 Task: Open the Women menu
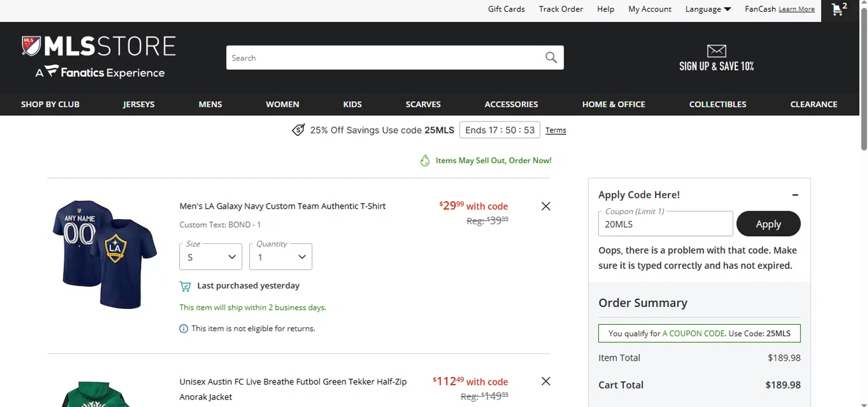[x=282, y=105]
